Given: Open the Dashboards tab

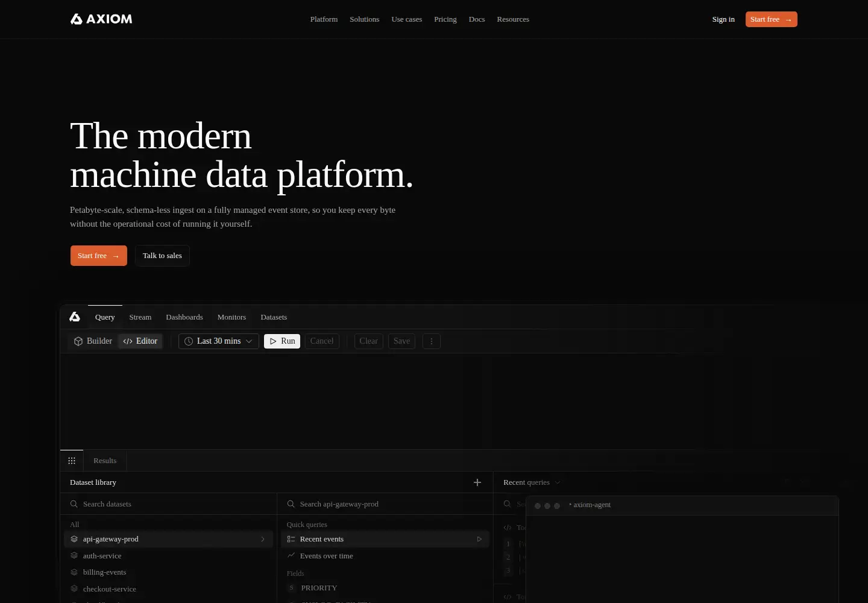Looking at the screenshot, I should coord(184,317).
